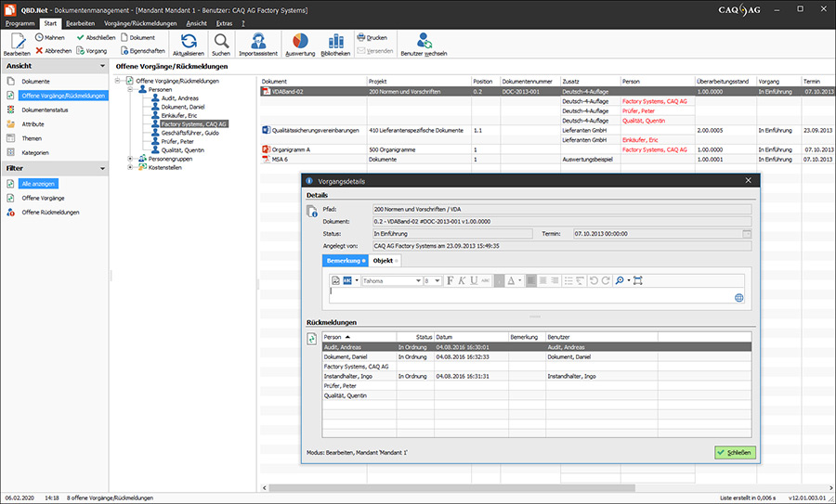Select Geschäftsführer, Guido in the tree
Screen dimensions: 836x504
(x=189, y=133)
